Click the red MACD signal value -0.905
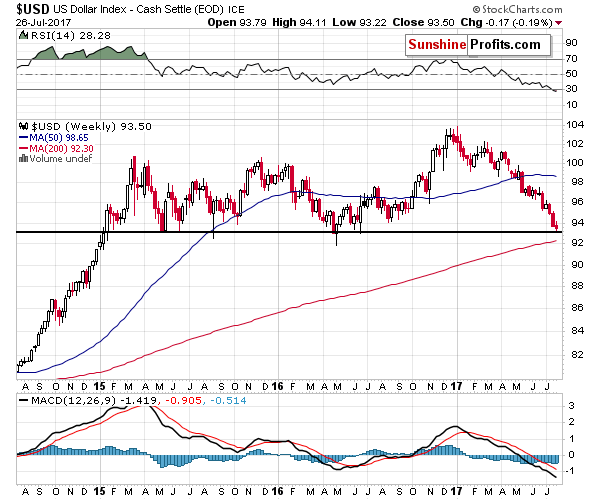This screenshot has width=600, height=500. click(x=183, y=401)
